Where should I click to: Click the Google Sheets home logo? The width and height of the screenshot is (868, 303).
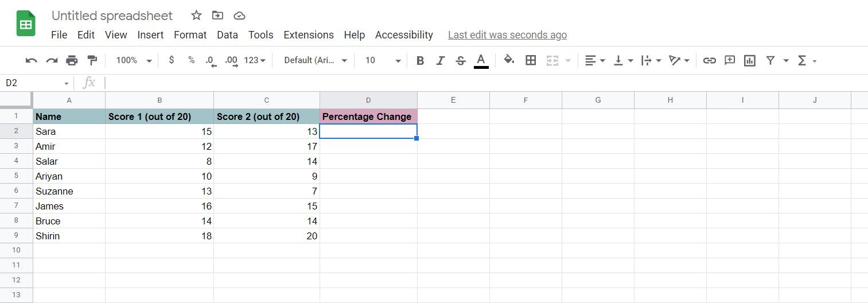(26, 24)
